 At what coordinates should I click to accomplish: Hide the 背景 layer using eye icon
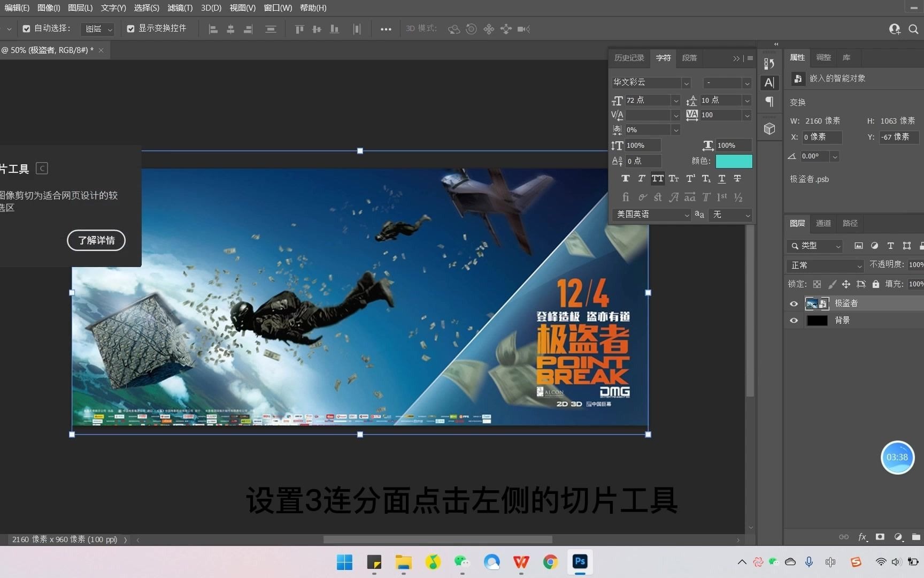(x=794, y=321)
